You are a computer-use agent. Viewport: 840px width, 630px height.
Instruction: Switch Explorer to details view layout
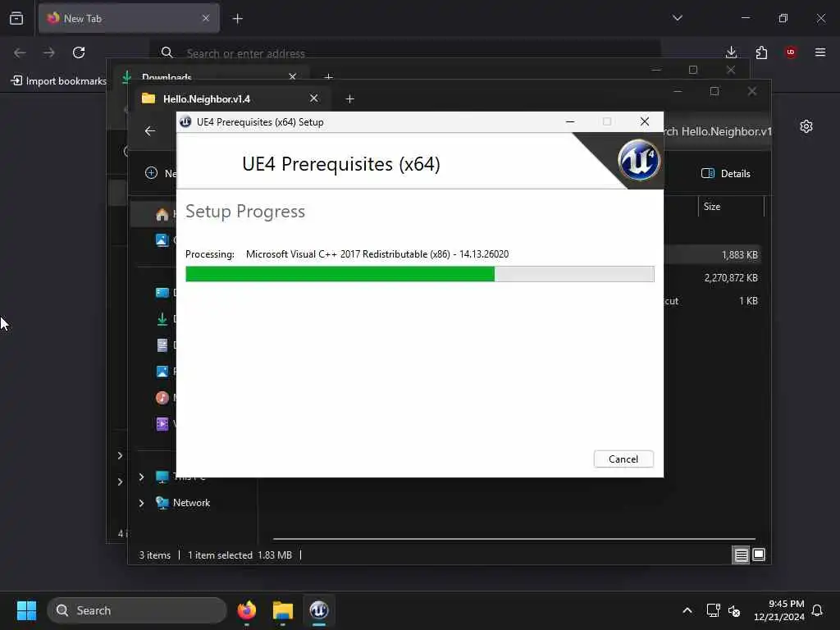click(741, 555)
